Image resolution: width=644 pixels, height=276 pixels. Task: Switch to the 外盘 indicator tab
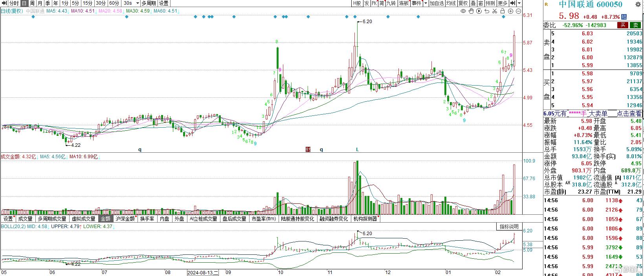[179, 219]
